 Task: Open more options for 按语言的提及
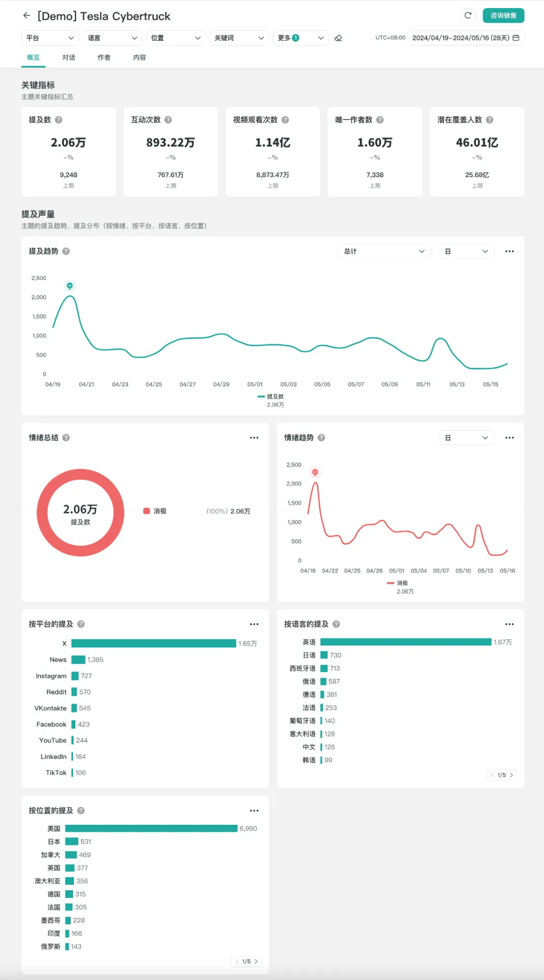coord(510,624)
